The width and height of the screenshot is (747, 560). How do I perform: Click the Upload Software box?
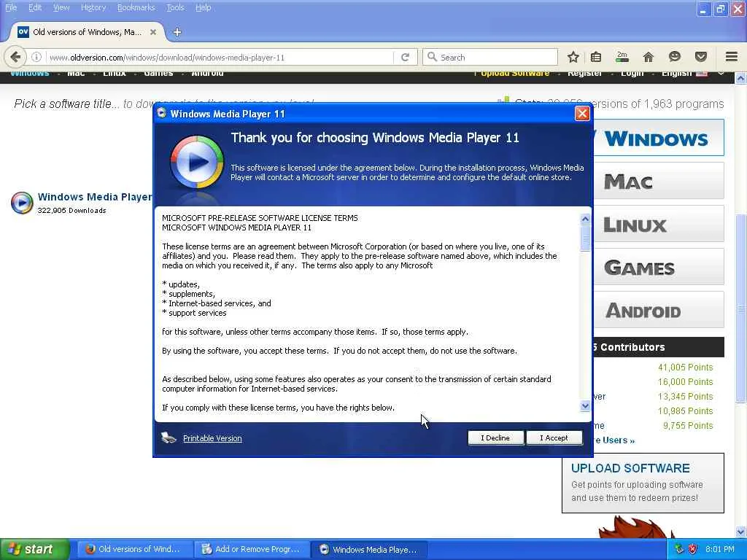click(x=643, y=483)
